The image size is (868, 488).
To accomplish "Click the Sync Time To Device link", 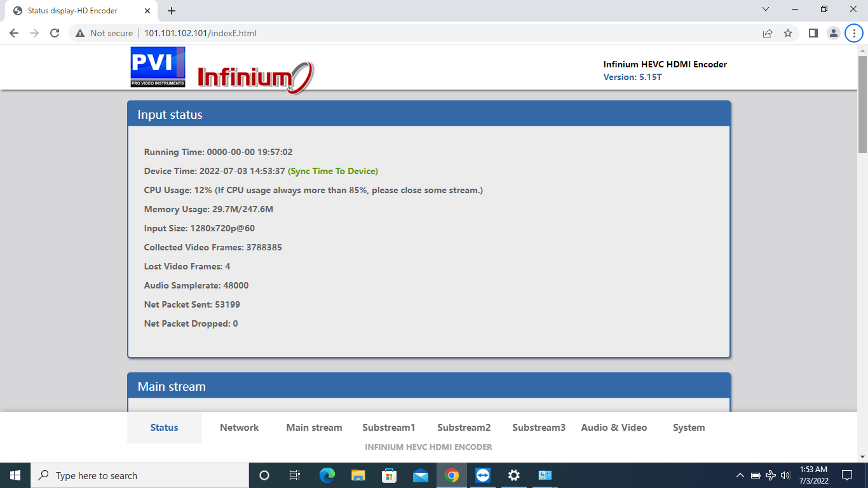I will coord(333,171).
